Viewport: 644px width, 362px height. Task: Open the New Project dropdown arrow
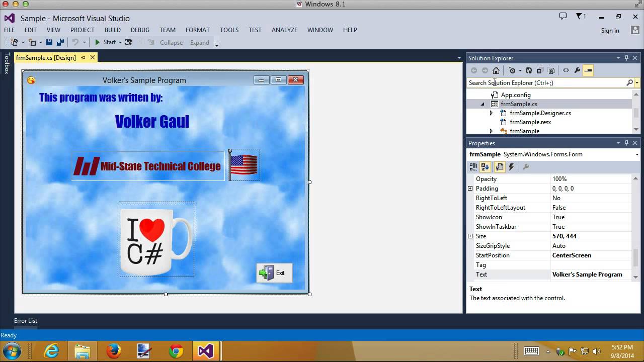(x=23, y=43)
